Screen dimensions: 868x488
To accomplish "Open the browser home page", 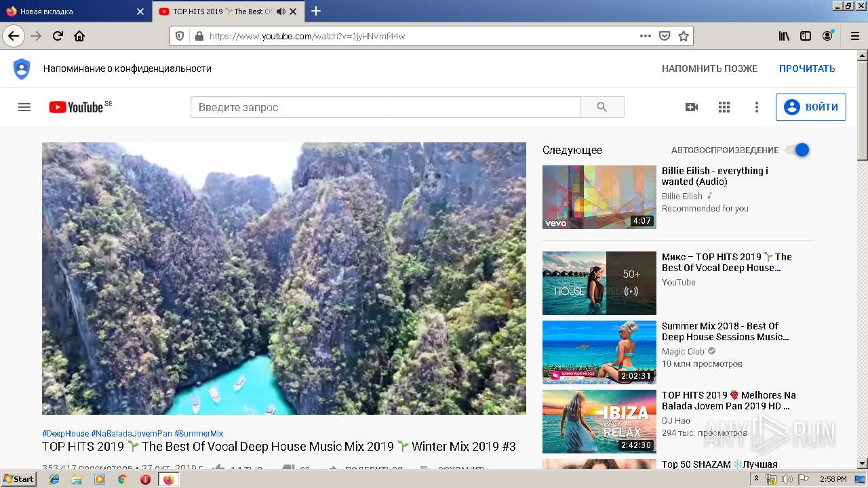I will 79,36.
